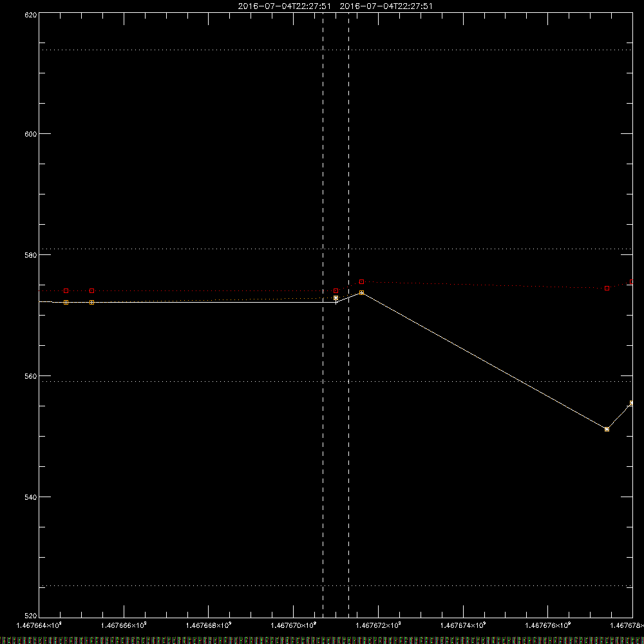Click the second timestamp in the plot title
This screenshot has width=644, height=644.
pyautogui.click(x=386, y=6)
